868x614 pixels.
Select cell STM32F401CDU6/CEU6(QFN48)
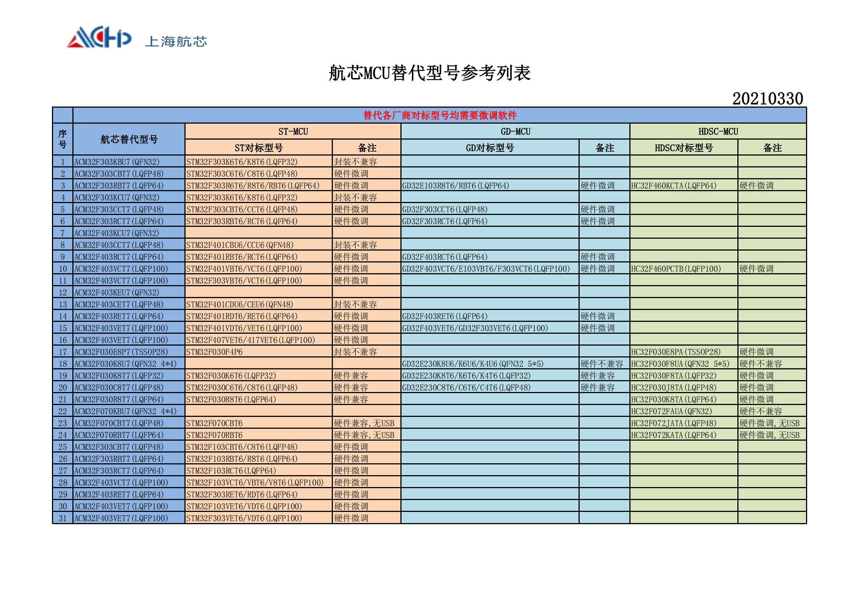point(259,304)
